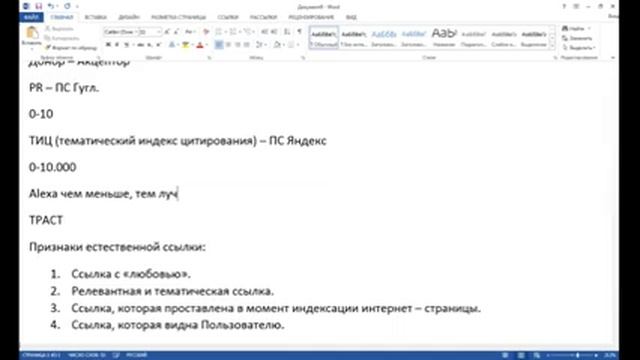Open the paragraph shading fill menu

click(278, 44)
